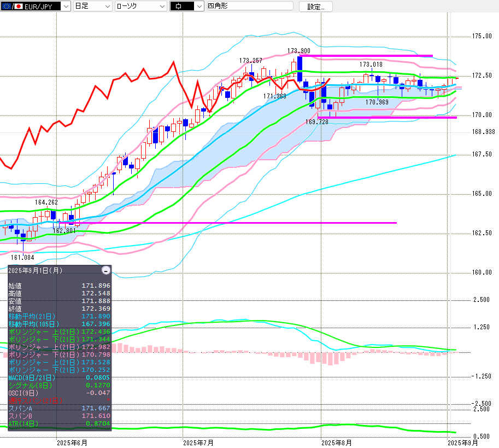499x448 pixels.
Task: Click the green Bollinger lower value 171.344
Action: 96,339
